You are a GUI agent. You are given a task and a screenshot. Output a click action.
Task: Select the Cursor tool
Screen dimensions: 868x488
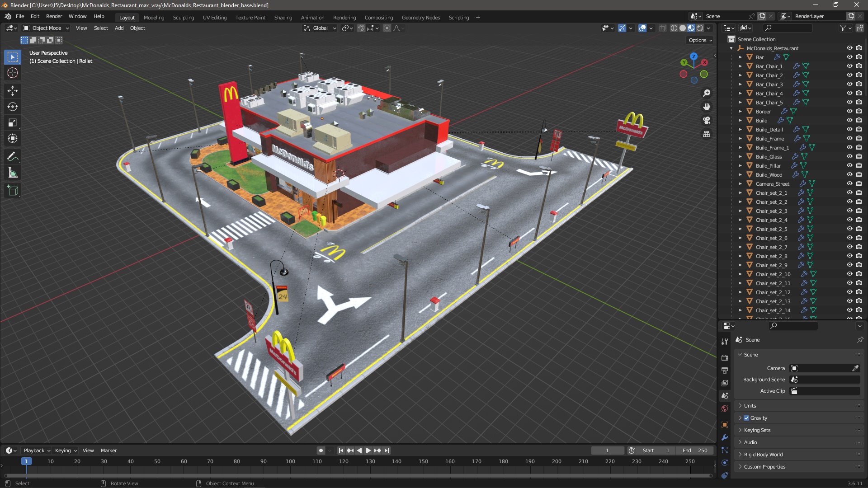[x=13, y=73]
